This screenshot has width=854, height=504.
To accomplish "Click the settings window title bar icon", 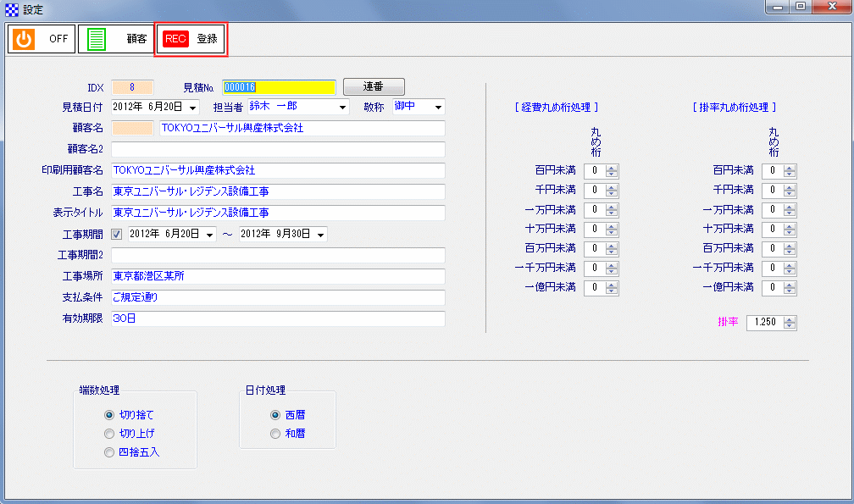I will coord(11,9).
